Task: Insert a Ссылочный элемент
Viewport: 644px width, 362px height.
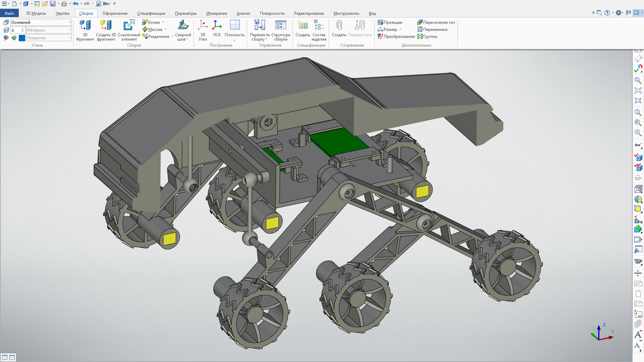Action: pos(129,30)
